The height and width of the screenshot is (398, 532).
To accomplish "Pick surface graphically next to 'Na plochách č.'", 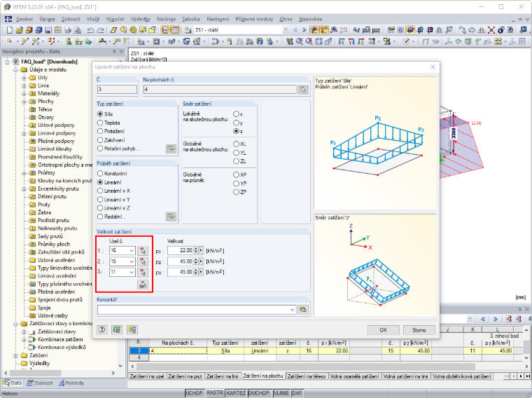I will point(303,89).
